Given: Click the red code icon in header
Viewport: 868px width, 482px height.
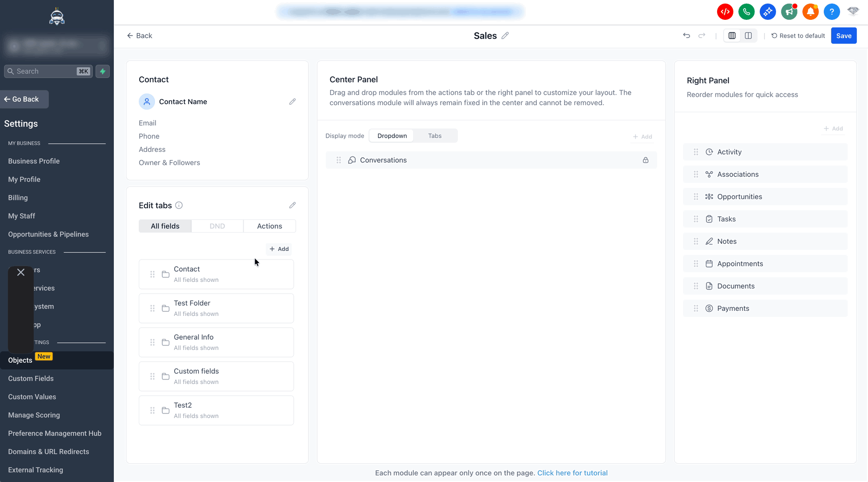Looking at the screenshot, I should click(x=725, y=12).
